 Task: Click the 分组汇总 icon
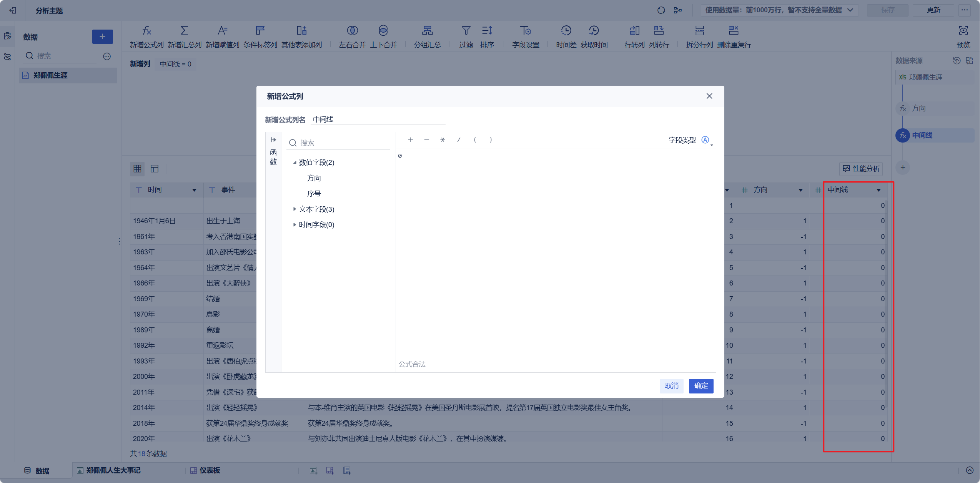tap(427, 30)
